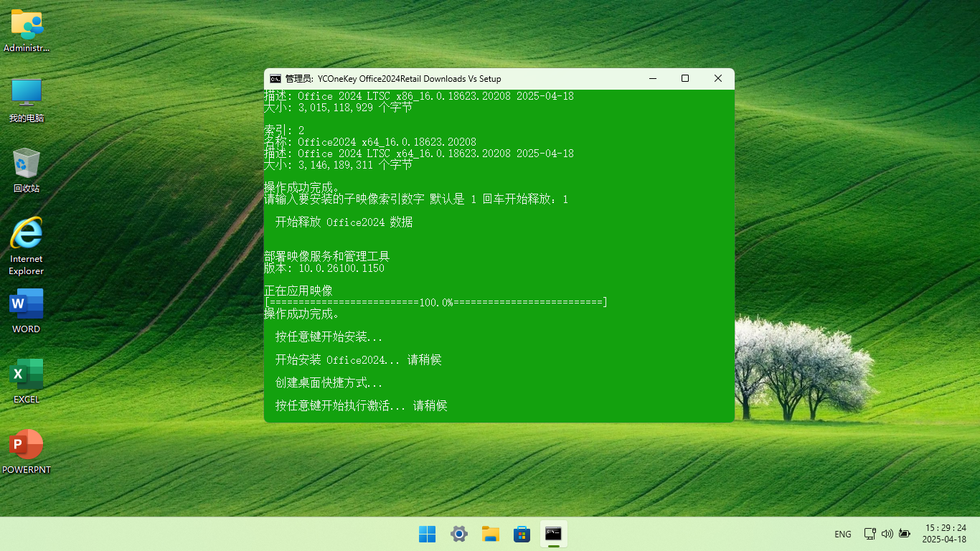980x551 pixels.
Task: Select command prompt taskbar icon
Action: (553, 534)
